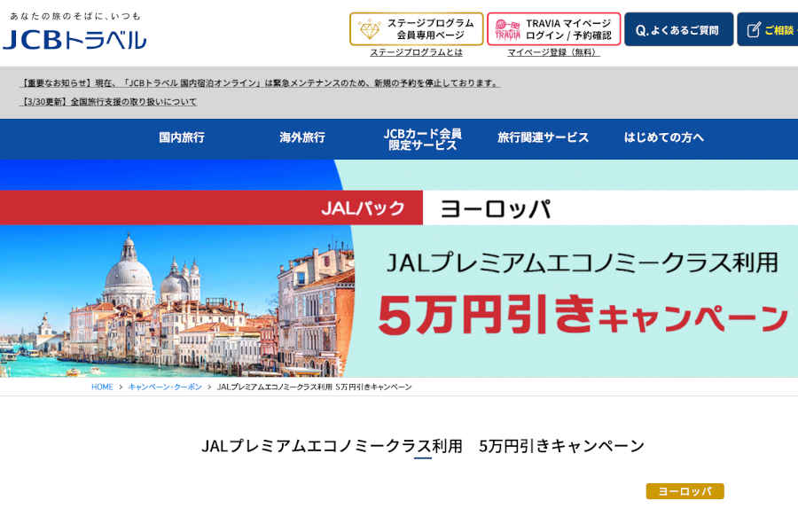Viewport: 798px width, 532px height.
Task: Click the HOME breadcrumb link
Action: tap(102, 387)
